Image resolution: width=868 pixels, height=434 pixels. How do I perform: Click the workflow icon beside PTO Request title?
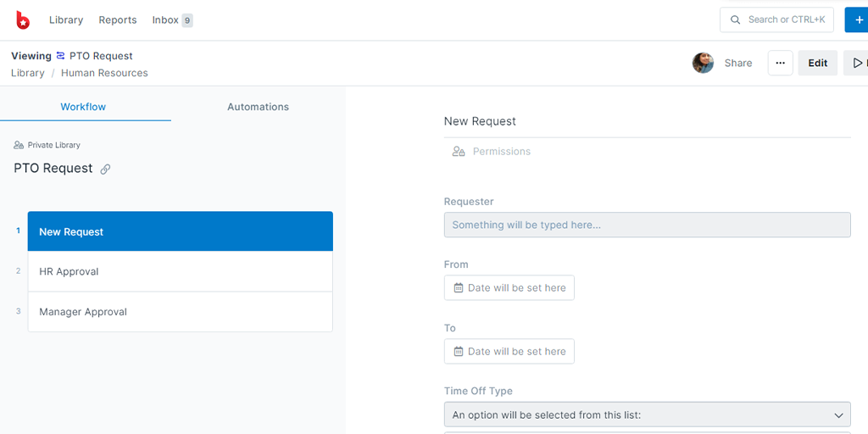(x=61, y=56)
